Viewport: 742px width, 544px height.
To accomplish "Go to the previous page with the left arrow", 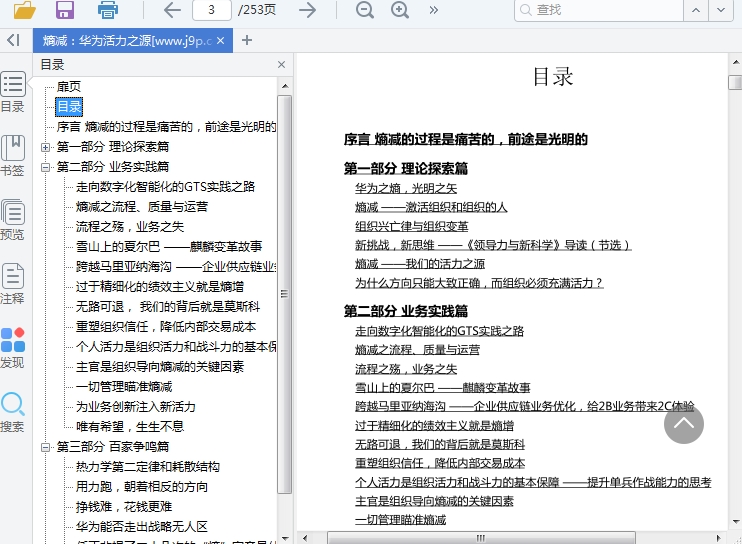I will pos(172,10).
